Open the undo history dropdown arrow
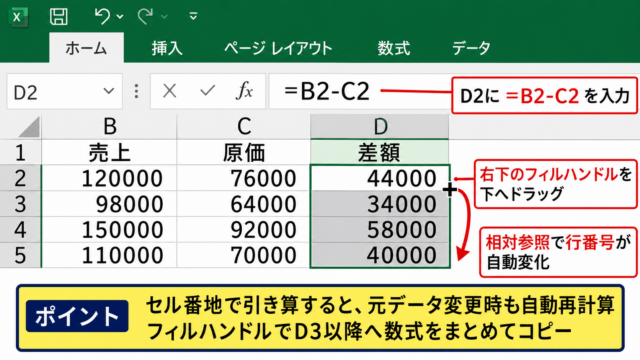This screenshot has height=360, width=640. click(x=120, y=17)
